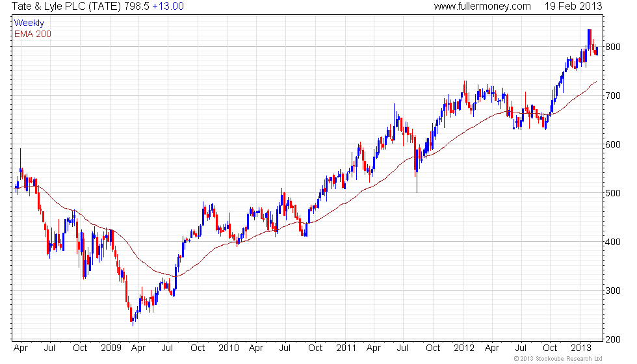Click the 2009 year marker on time axis

click(x=111, y=348)
